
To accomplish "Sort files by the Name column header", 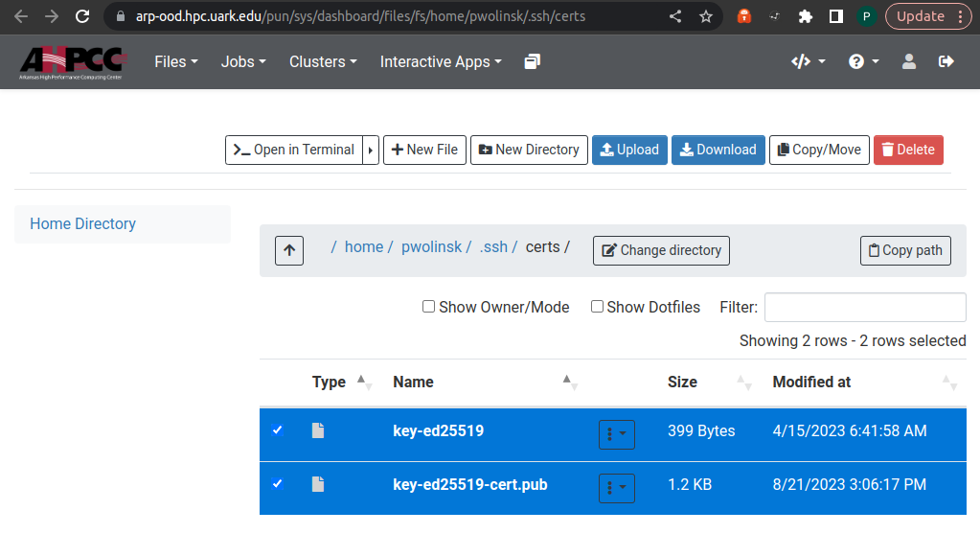I will [413, 382].
